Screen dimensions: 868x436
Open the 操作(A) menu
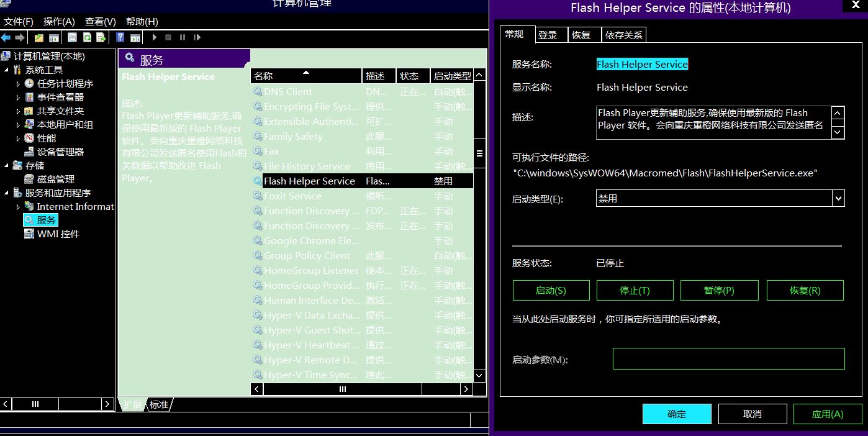[59, 21]
